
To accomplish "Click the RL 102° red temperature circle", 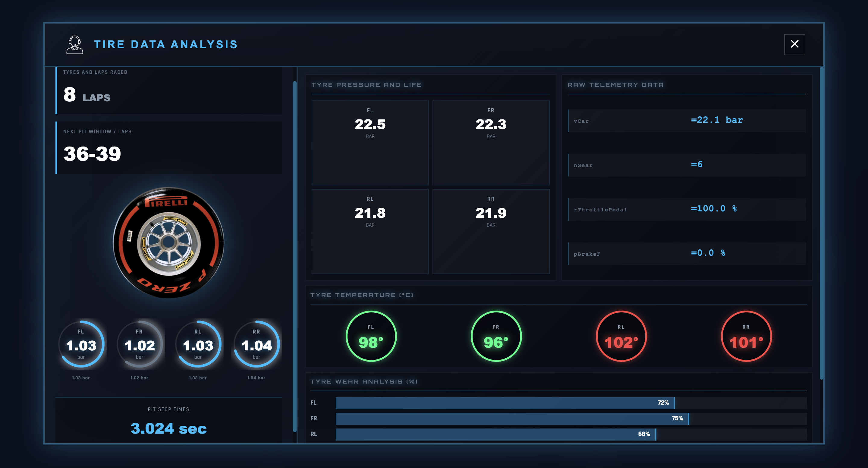I will tap(621, 336).
